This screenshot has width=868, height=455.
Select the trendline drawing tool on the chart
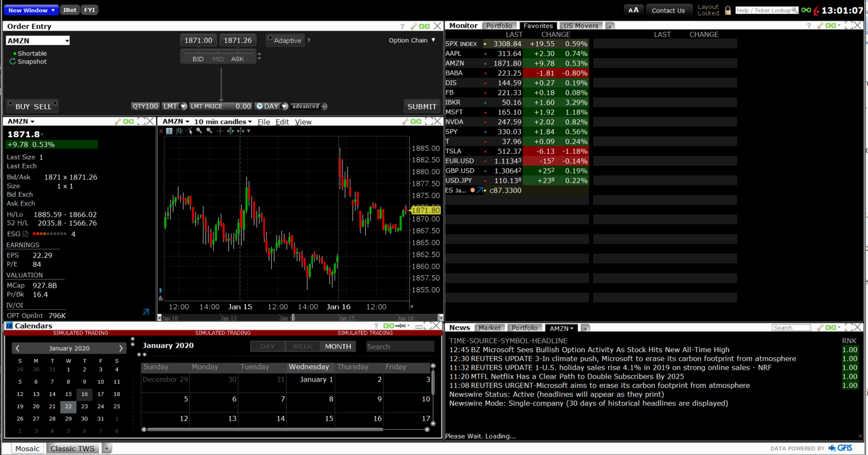click(x=189, y=131)
